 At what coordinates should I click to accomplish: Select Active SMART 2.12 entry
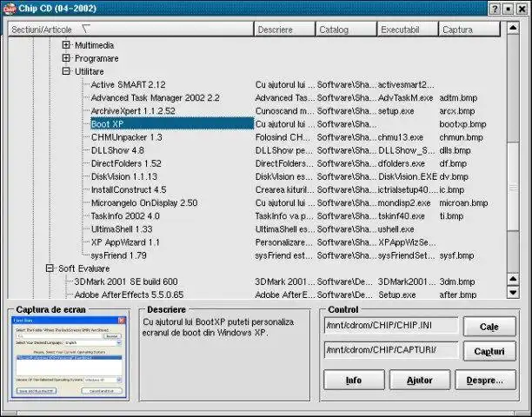(x=129, y=85)
